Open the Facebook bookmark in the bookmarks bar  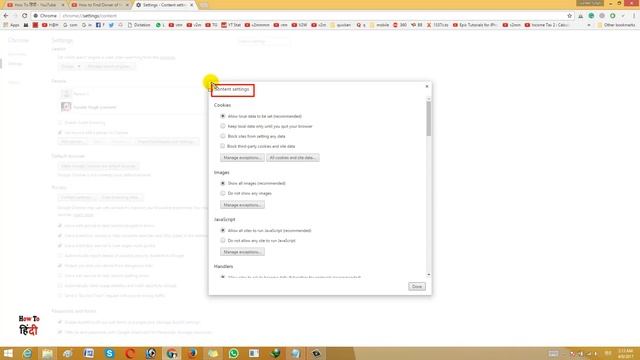pyautogui.click(x=100, y=25)
